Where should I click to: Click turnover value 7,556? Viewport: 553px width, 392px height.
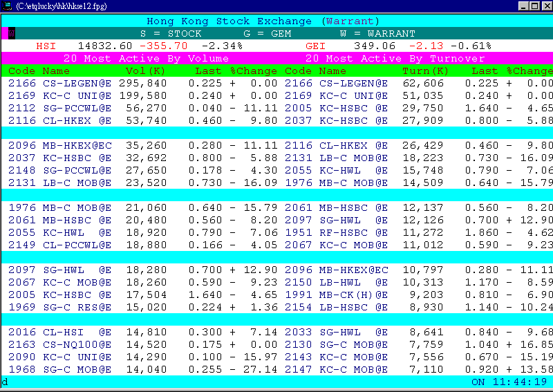click(426, 357)
